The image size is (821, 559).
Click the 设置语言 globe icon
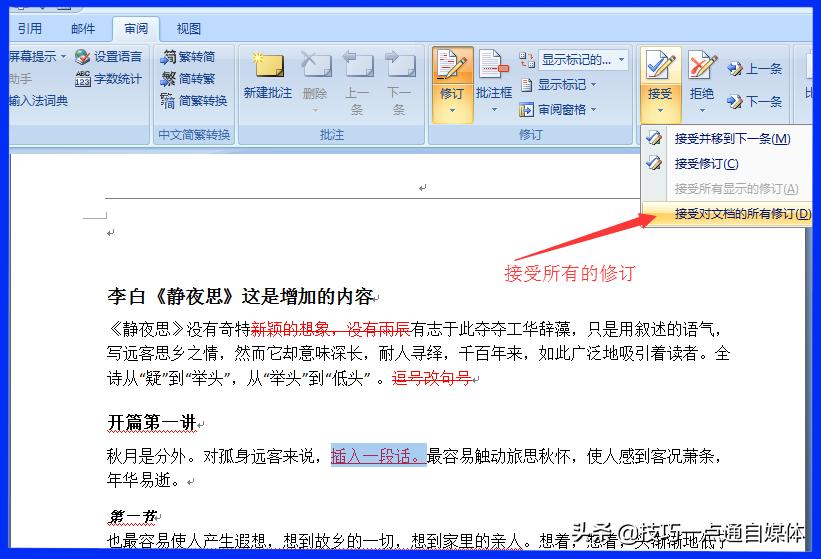pos(82,57)
